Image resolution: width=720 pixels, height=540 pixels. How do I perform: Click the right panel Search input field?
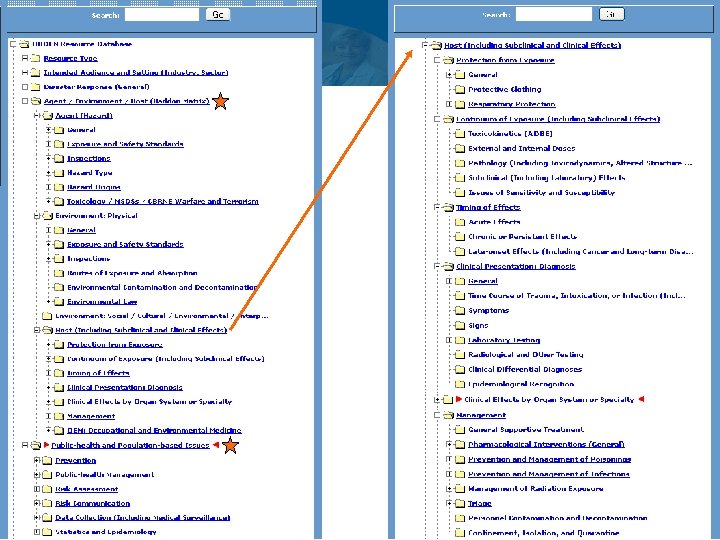(554, 14)
